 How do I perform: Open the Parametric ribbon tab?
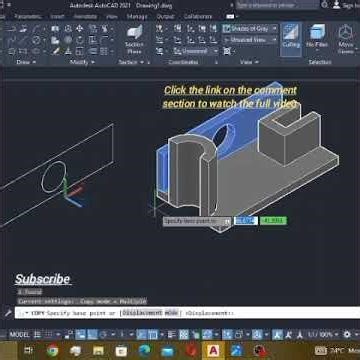coord(28,17)
